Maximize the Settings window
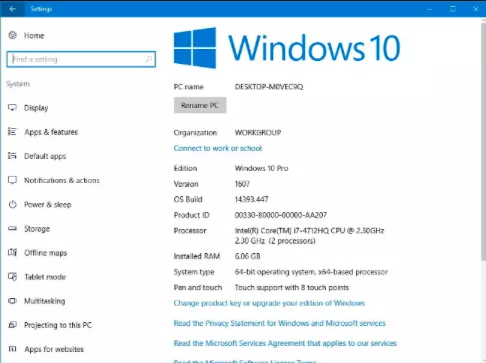 (453, 9)
